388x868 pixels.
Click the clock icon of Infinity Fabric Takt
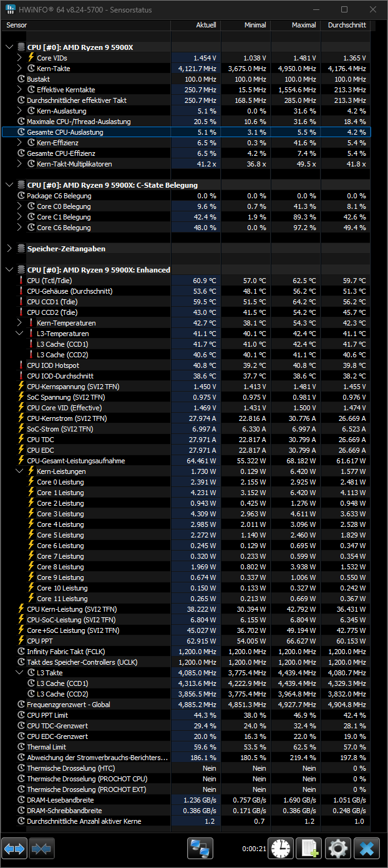tap(21, 652)
